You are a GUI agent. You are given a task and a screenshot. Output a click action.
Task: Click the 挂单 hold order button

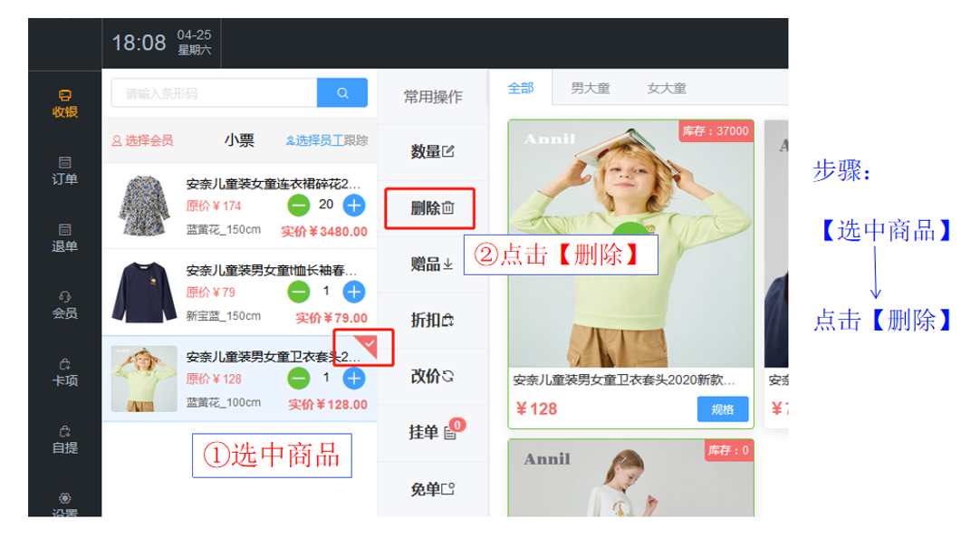click(435, 431)
